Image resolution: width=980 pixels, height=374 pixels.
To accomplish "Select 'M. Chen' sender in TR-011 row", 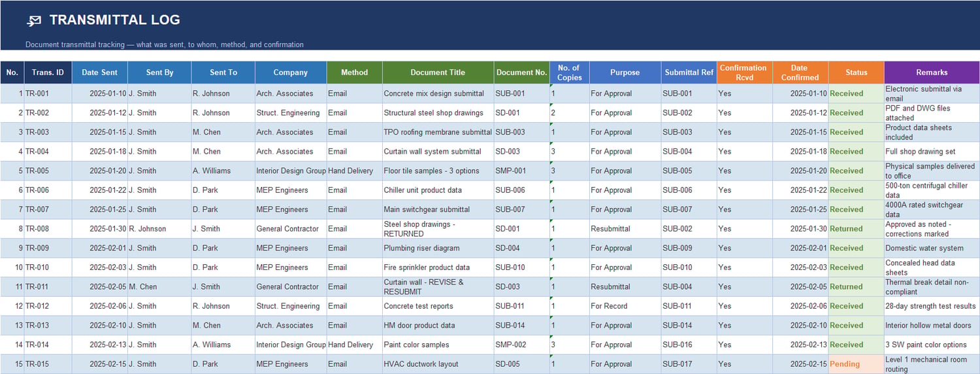I will click(x=159, y=287).
